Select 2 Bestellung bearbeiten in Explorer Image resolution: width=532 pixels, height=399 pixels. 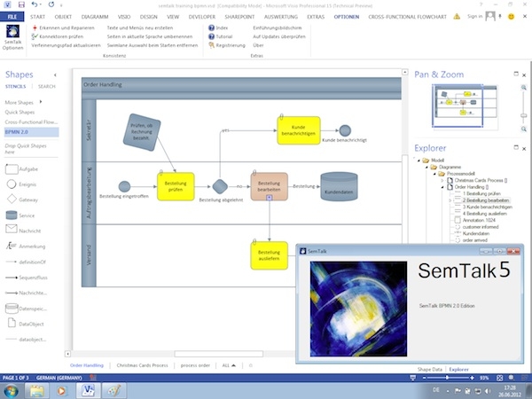pos(486,200)
